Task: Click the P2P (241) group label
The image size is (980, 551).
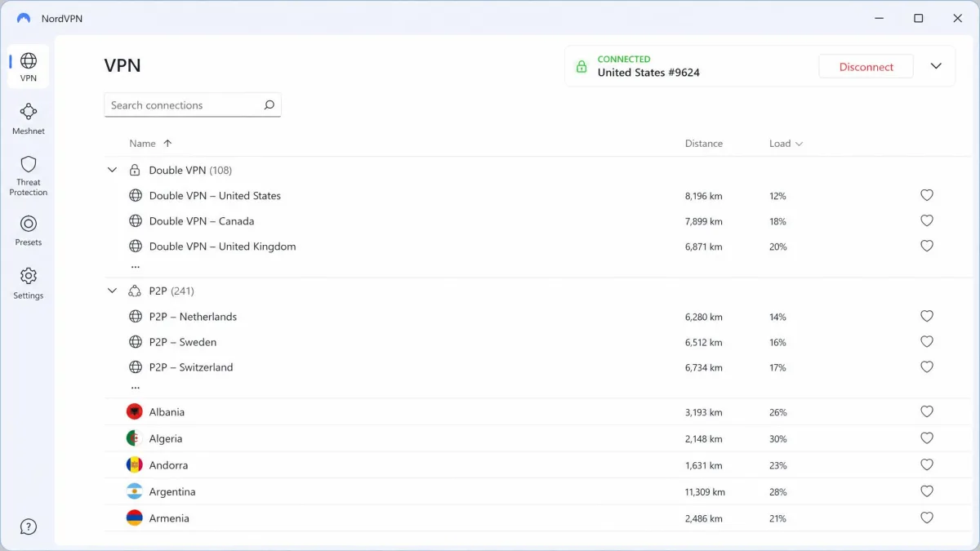Action: pos(171,291)
